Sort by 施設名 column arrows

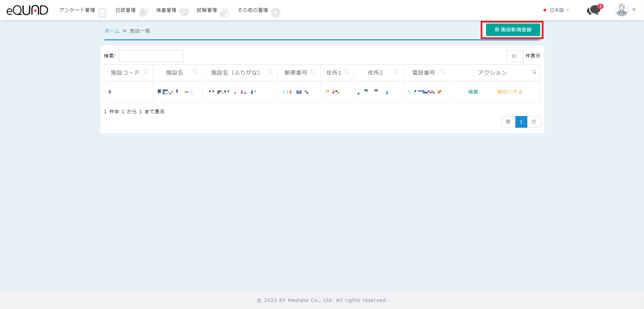(x=195, y=72)
